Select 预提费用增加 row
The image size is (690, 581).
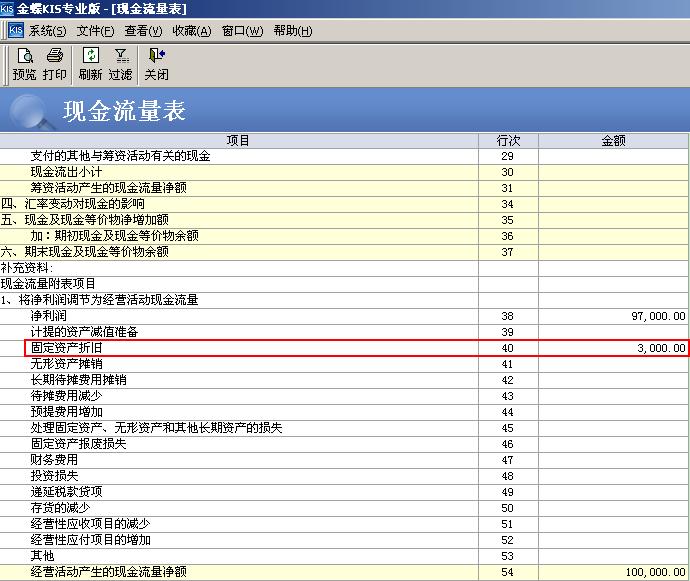[x=344, y=412]
